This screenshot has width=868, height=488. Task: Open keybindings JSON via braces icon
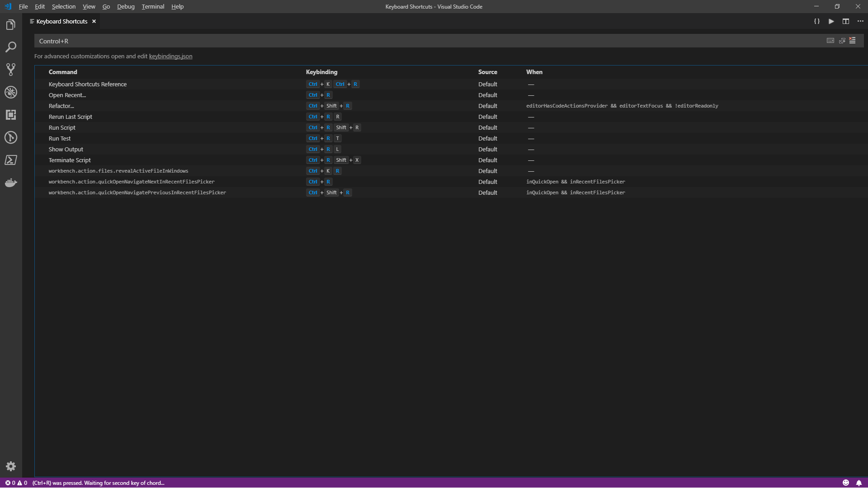point(817,21)
